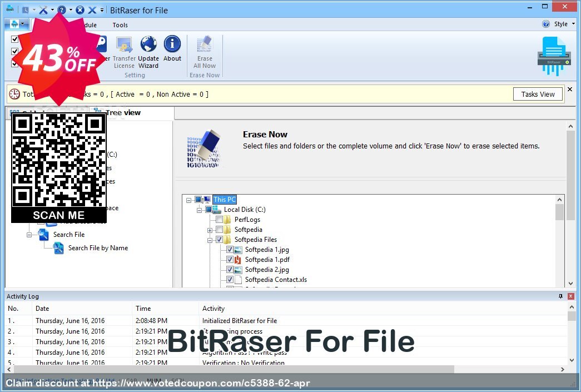Click the Activity Log vertical scroll down arrow
The image size is (581, 392).
pos(572,360)
